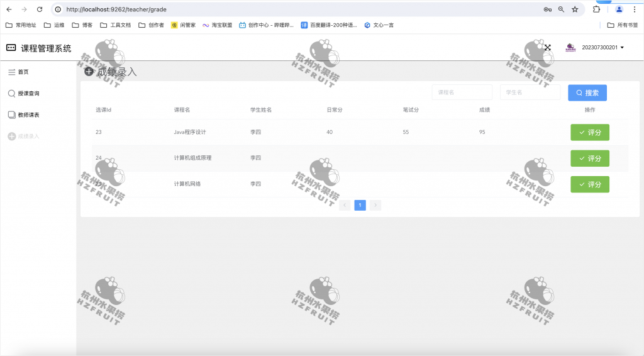Click the plus icon beside 成绩录入 heading

89,72
